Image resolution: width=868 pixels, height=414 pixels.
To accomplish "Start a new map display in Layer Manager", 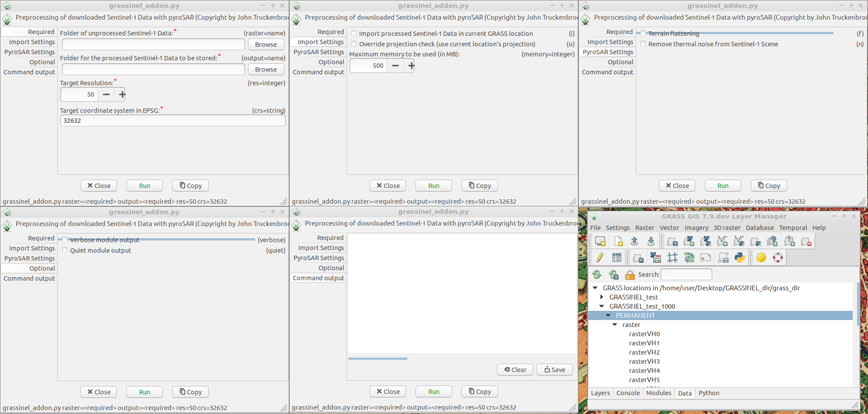I will [600, 241].
